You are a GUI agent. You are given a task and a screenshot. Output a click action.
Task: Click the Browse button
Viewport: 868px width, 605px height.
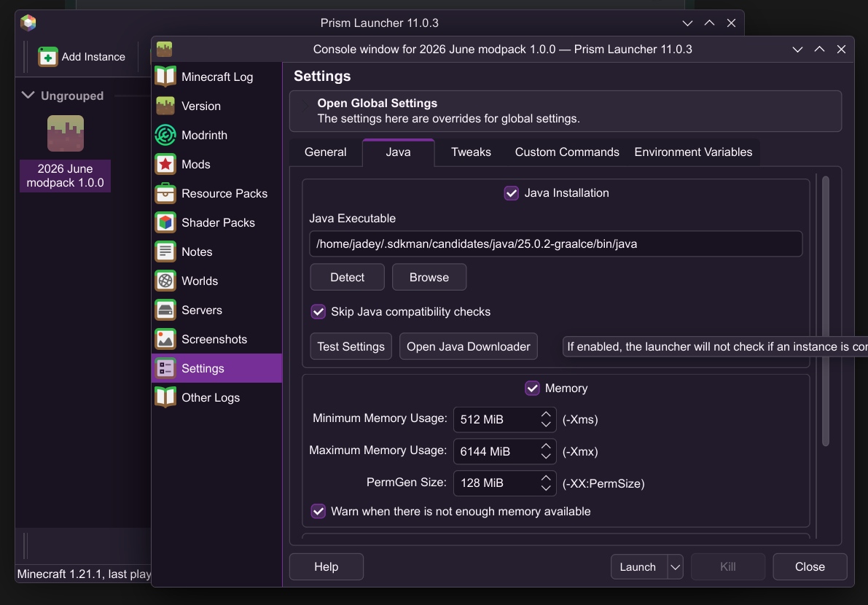pos(429,277)
